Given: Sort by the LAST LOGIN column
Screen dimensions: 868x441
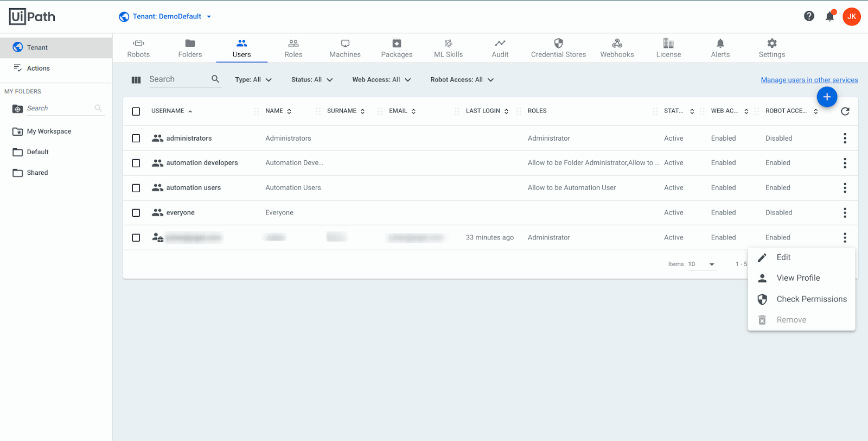Looking at the screenshot, I should coord(487,111).
